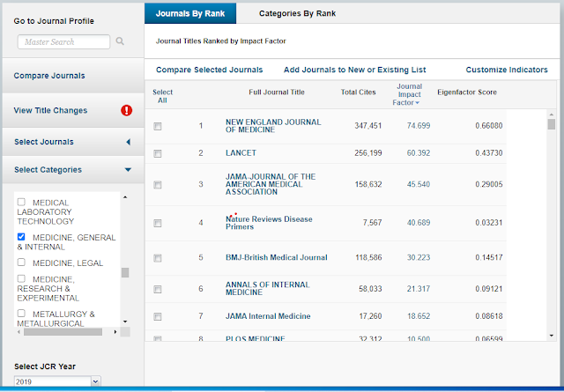Open BMJ-British Medical Journal link
The width and height of the screenshot is (564, 392).
coord(276,257)
